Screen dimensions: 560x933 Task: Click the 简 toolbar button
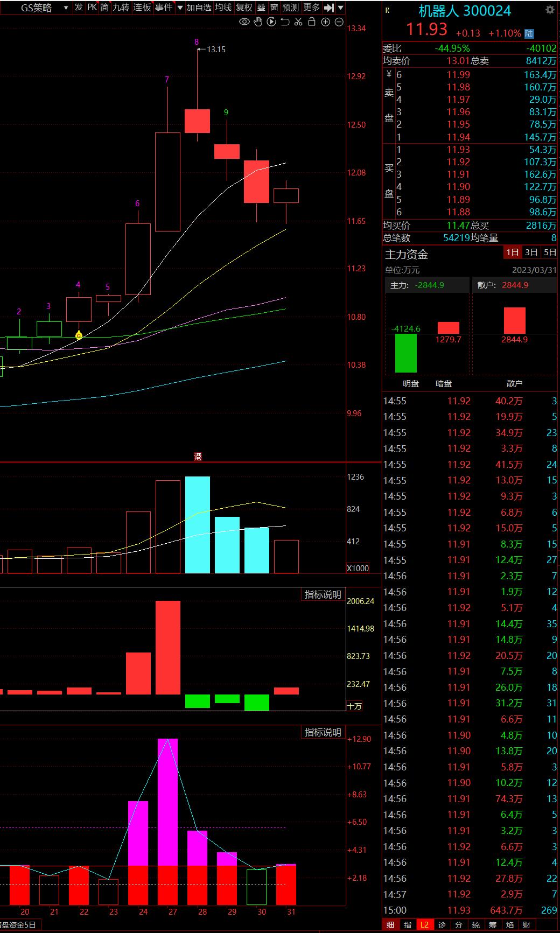click(104, 8)
